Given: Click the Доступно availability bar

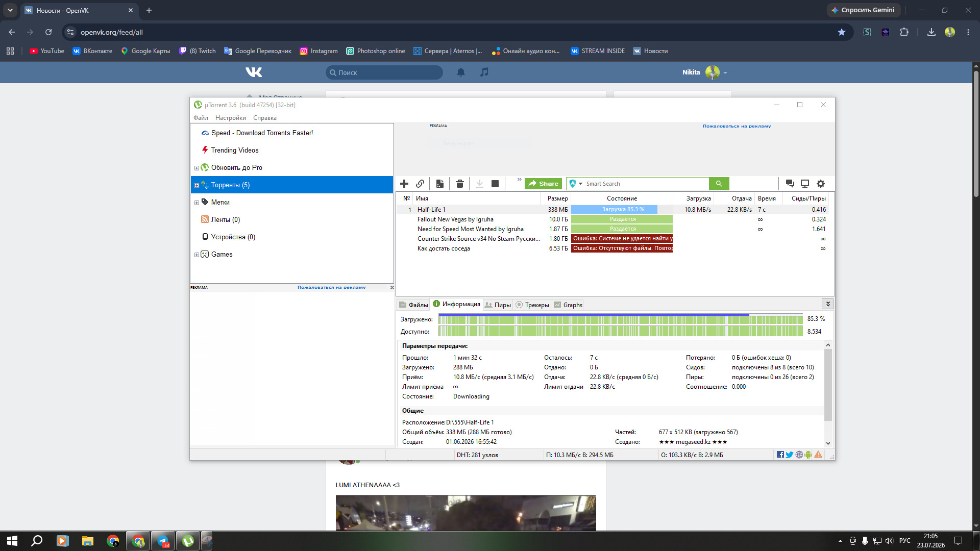Looking at the screenshot, I should 620,332.
